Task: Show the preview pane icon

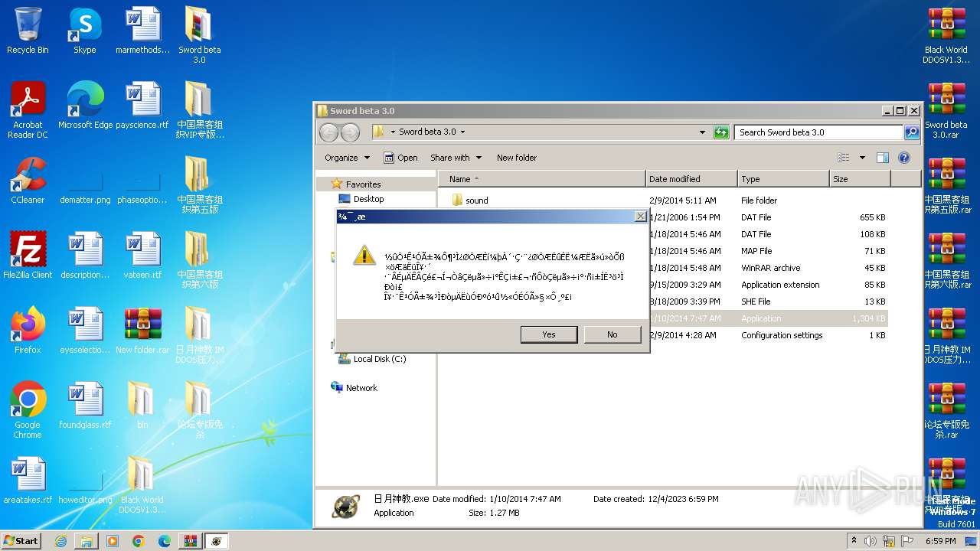Action: 882,158
